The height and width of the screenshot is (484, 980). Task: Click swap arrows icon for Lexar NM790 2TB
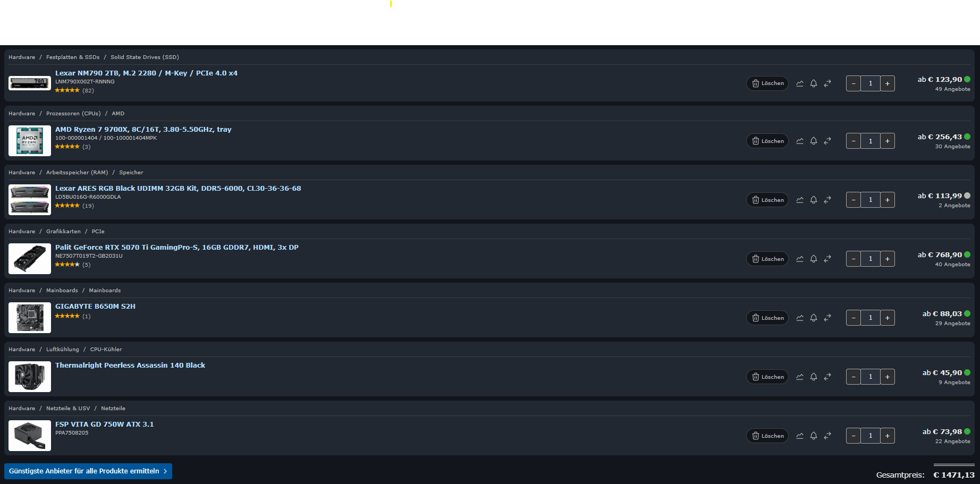(827, 83)
